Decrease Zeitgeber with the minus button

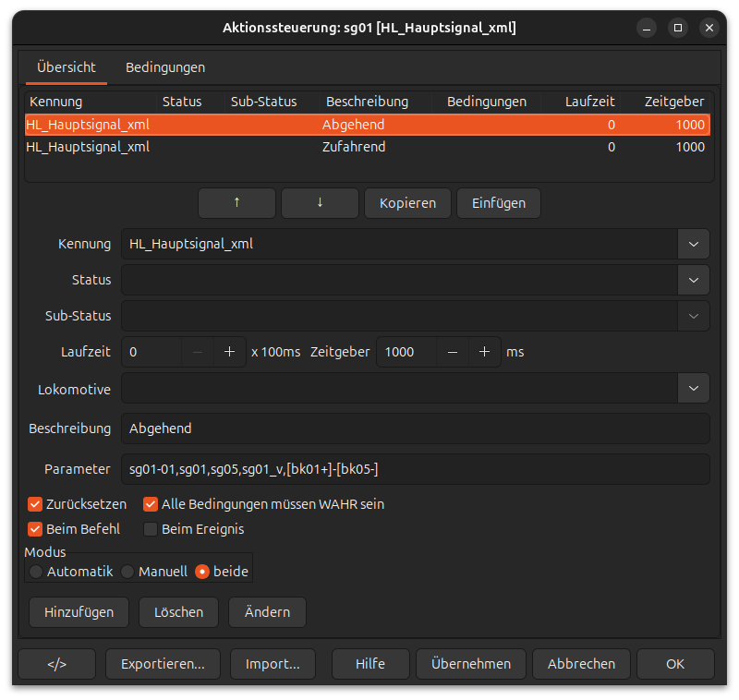point(452,352)
